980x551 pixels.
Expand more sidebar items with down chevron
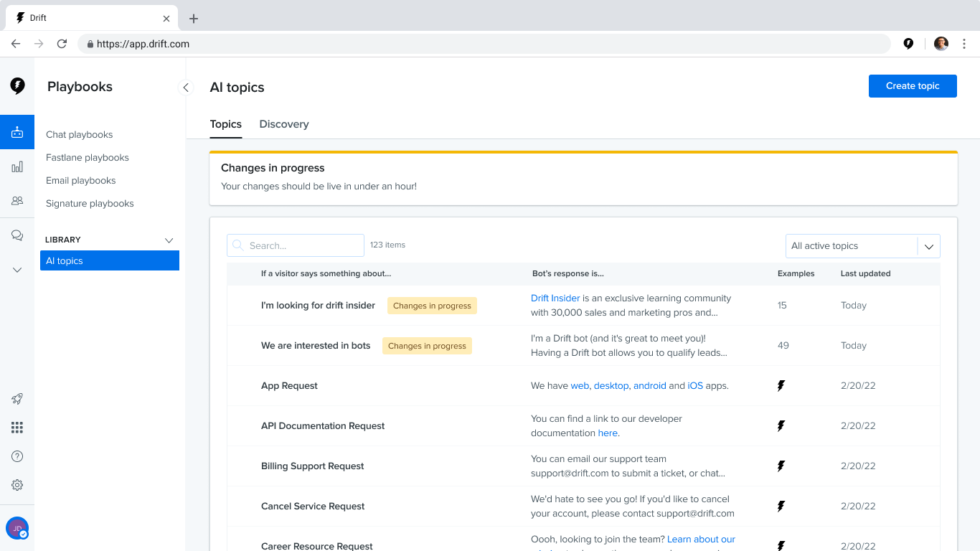coord(17,270)
